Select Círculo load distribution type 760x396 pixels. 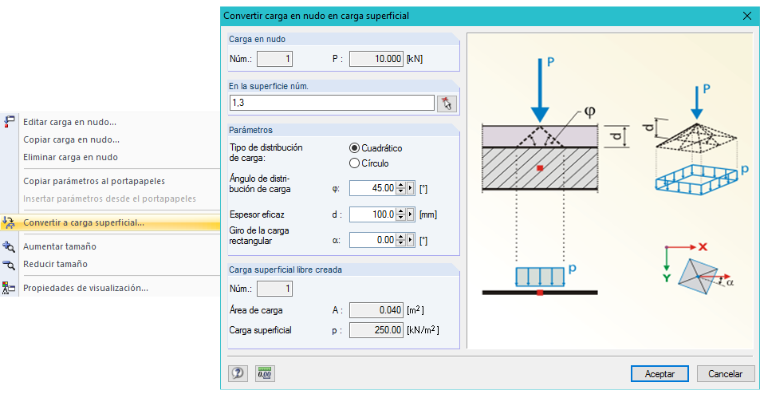click(354, 163)
